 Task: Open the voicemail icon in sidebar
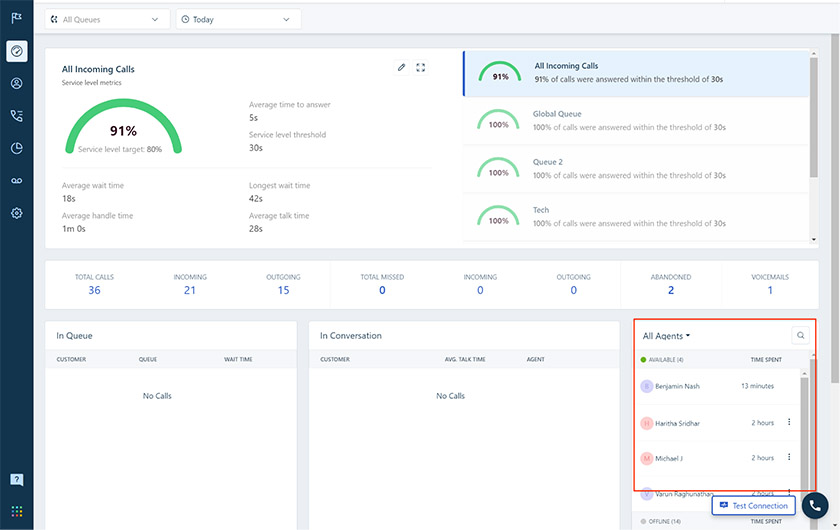[17, 181]
